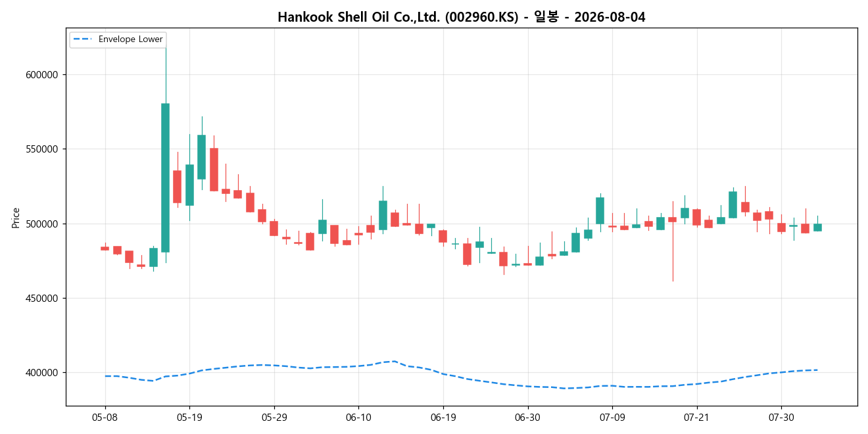868x434 pixels.
Task: Click the first red candle at 05-08
Action: pos(105,249)
